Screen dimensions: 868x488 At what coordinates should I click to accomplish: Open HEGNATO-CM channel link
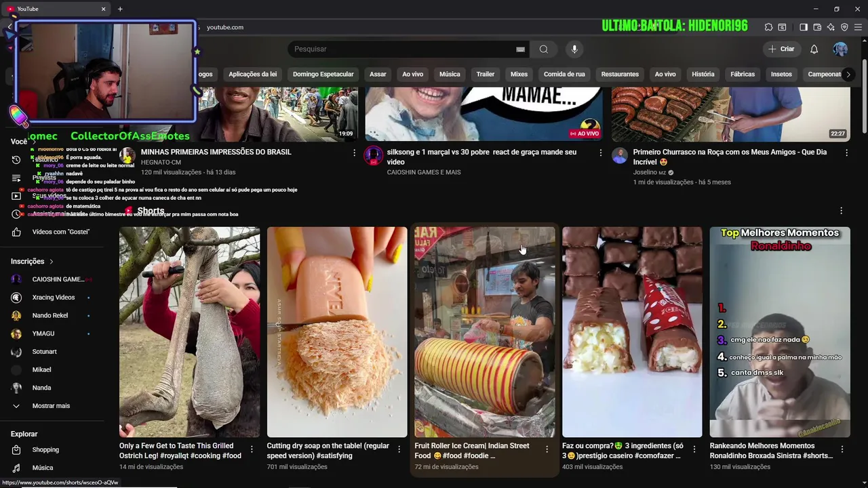[x=161, y=163]
